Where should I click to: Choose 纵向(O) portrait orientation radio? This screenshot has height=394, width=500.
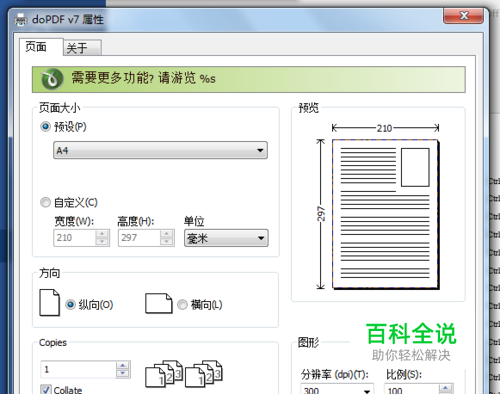pyautogui.click(x=70, y=305)
